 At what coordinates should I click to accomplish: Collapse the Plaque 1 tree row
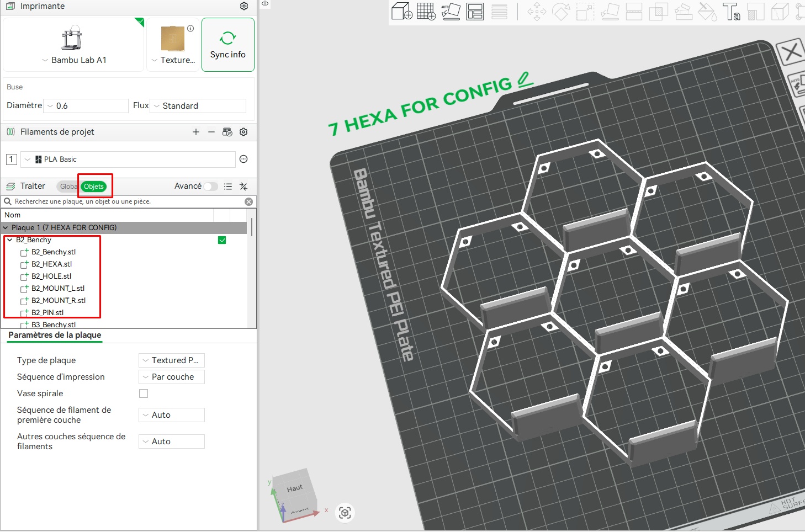point(6,227)
